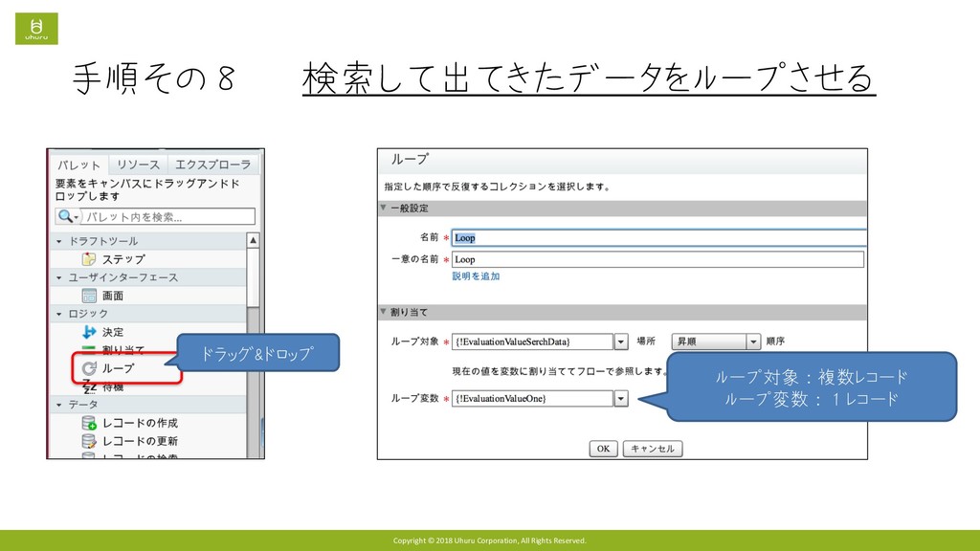Open the ループ変数 dropdown arrow

point(620,399)
